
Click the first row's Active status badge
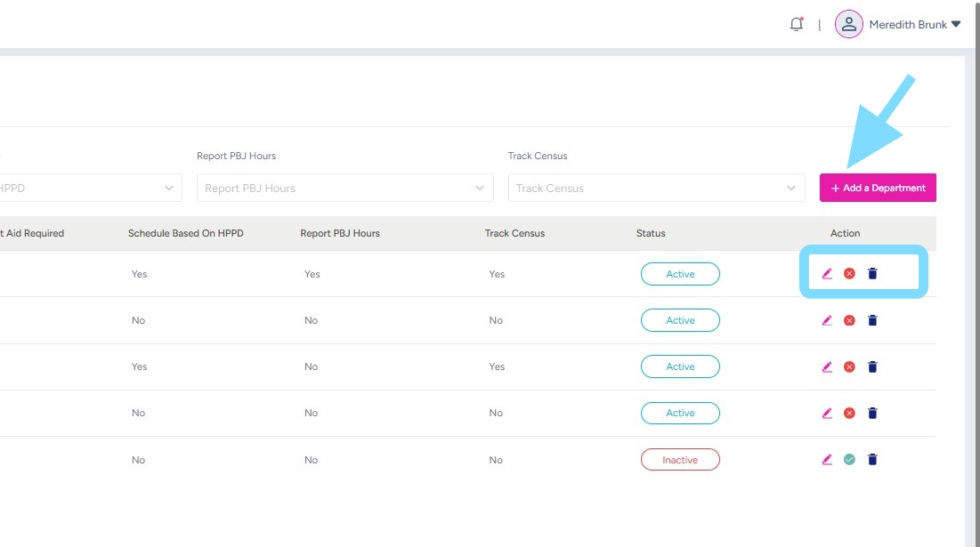[x=680, y=274]
